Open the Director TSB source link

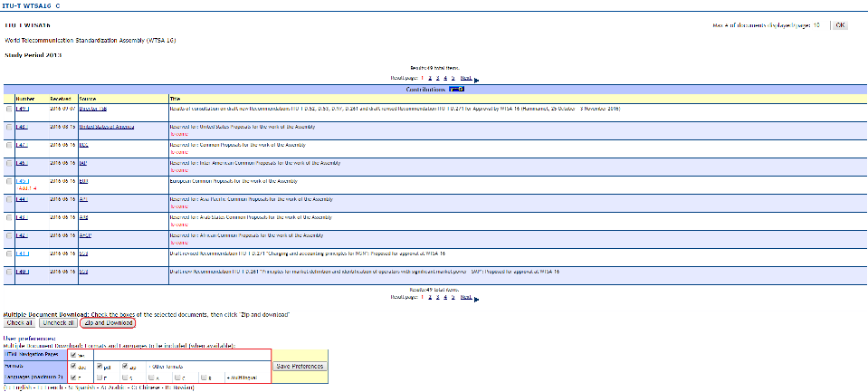[x=92, y=109]
